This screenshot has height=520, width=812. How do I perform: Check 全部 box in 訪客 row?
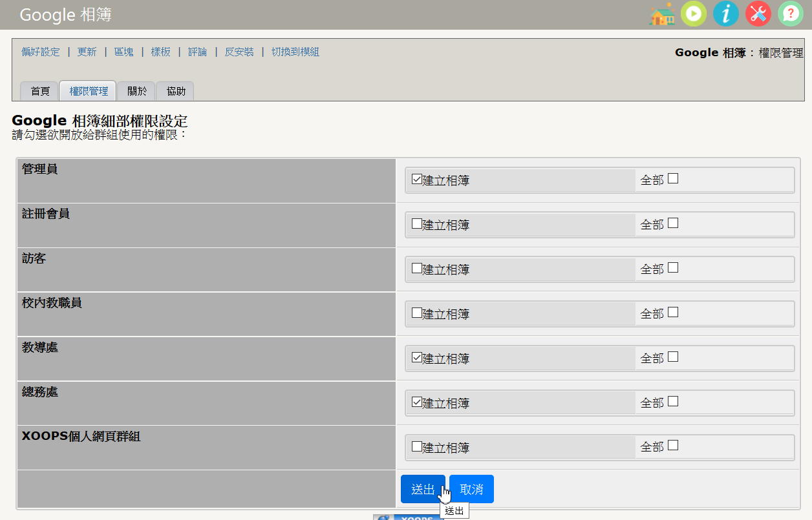673,267
